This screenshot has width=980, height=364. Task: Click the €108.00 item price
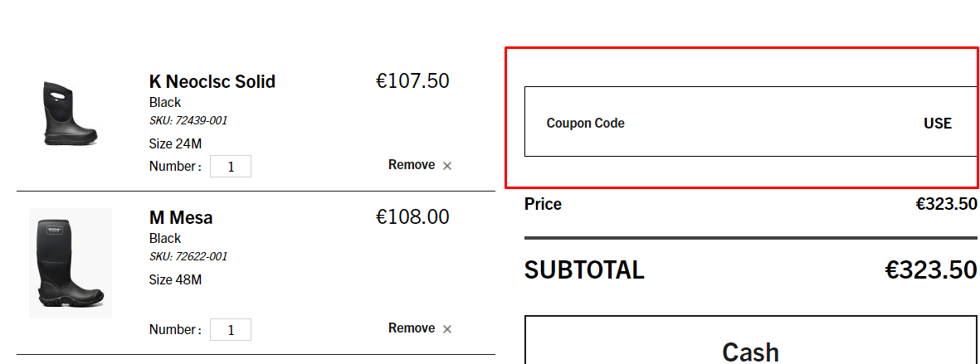[412, 217]
